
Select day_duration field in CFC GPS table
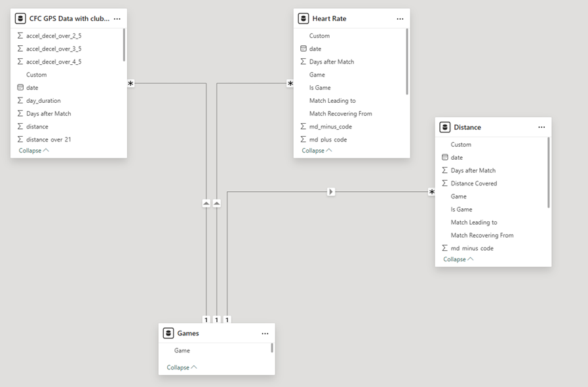pos(43,101)
